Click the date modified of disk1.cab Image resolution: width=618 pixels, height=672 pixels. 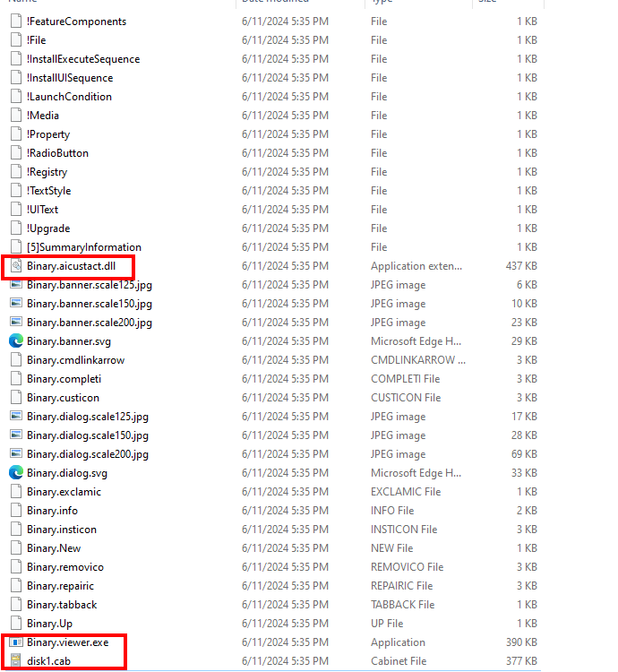[285, 661]
